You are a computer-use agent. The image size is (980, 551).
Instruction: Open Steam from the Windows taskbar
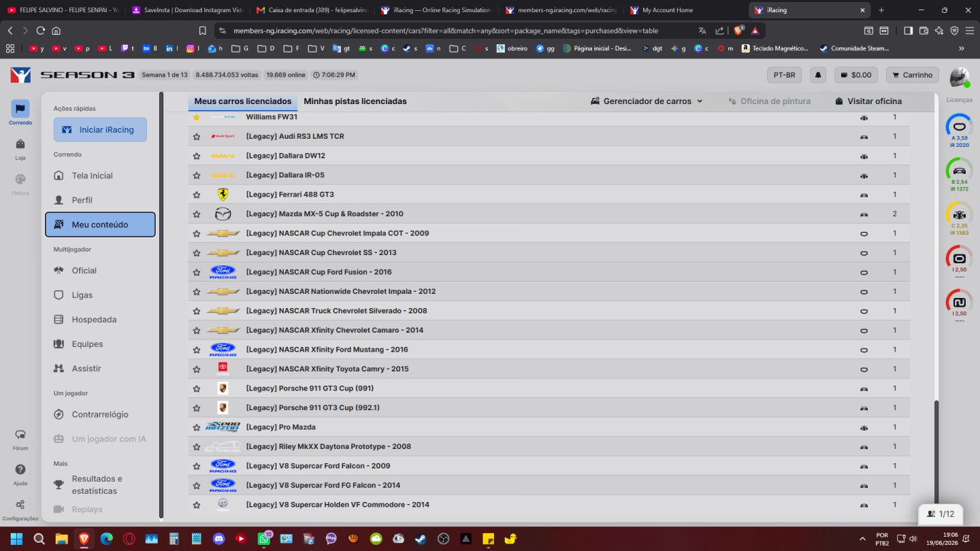click(421, 539)
